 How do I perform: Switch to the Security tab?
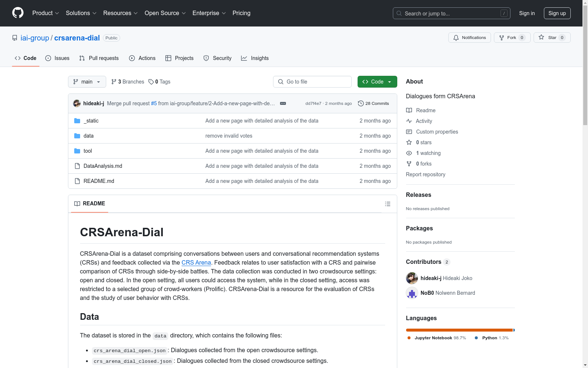[218, 58]
